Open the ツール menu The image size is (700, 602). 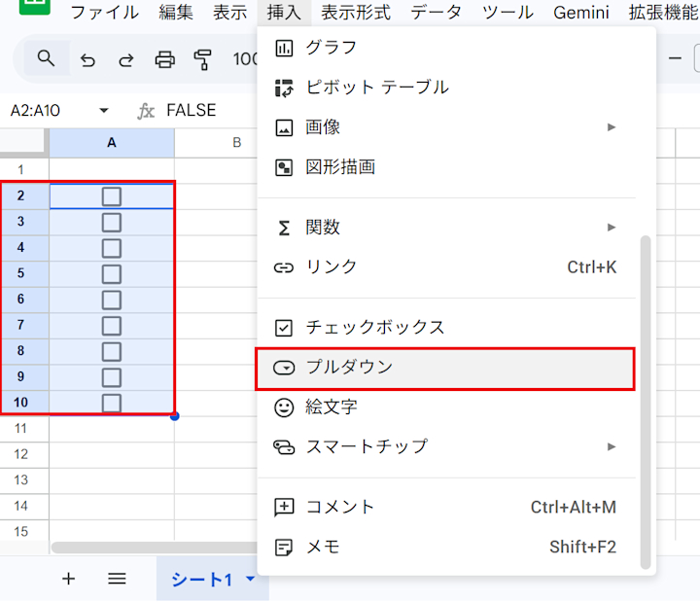[x=507, y=13]
